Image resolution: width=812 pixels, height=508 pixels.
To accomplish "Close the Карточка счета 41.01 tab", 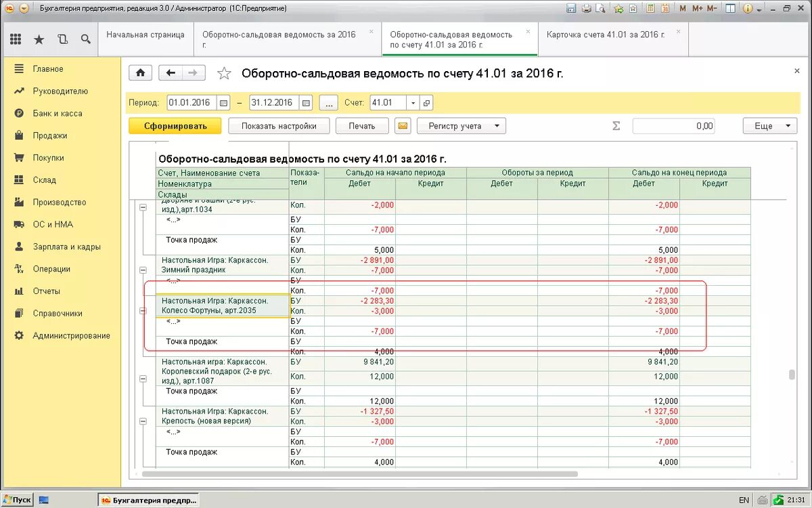I will pos(679,31).
